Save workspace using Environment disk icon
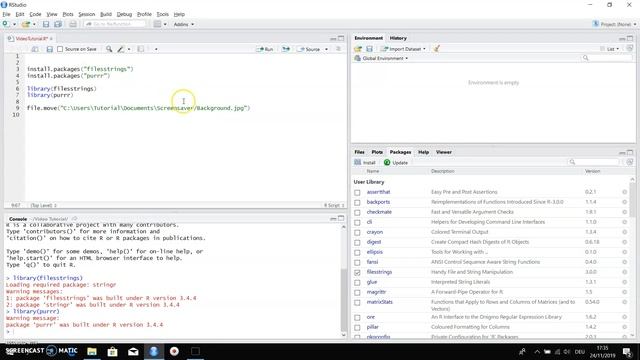 click(369, 49)
